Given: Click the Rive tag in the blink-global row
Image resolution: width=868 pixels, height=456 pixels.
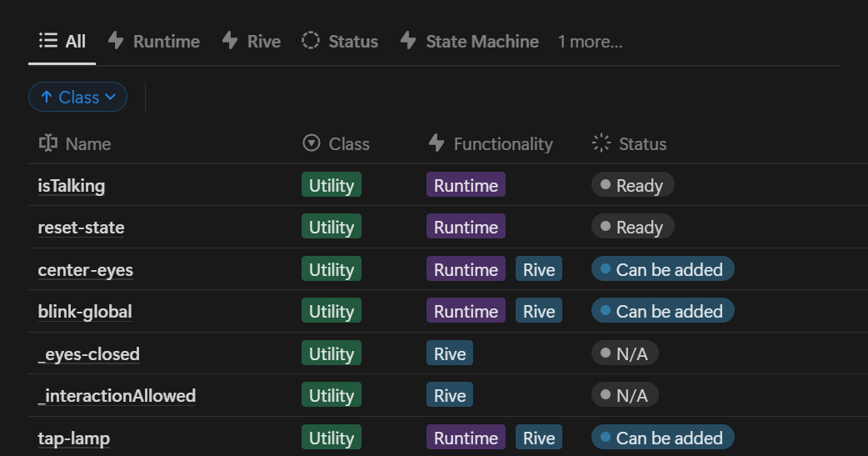Looking at the screenshot, I should click(x=539, y=311).
